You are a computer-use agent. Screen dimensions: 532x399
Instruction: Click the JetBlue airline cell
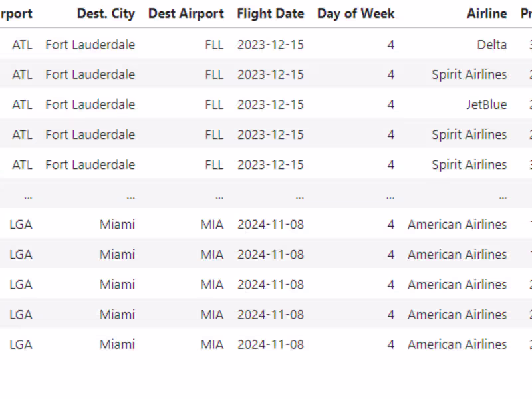pos(486,104)
